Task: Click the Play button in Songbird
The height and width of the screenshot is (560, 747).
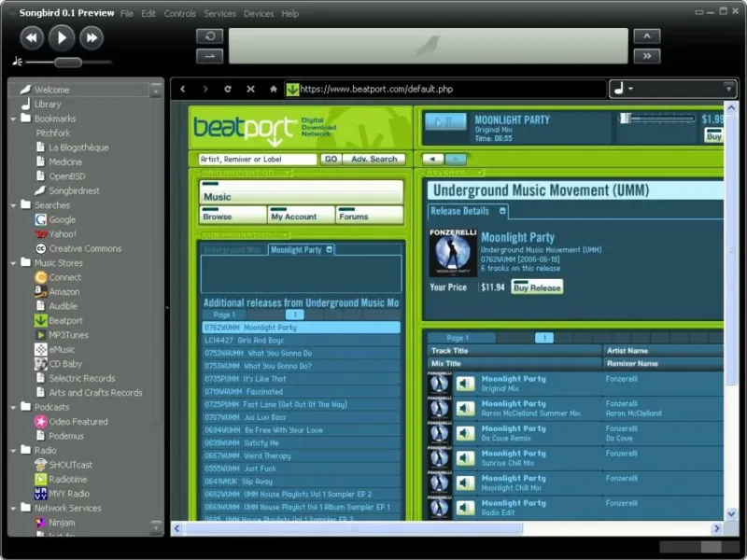Action: pyautogui.click(x=62, y=37)
